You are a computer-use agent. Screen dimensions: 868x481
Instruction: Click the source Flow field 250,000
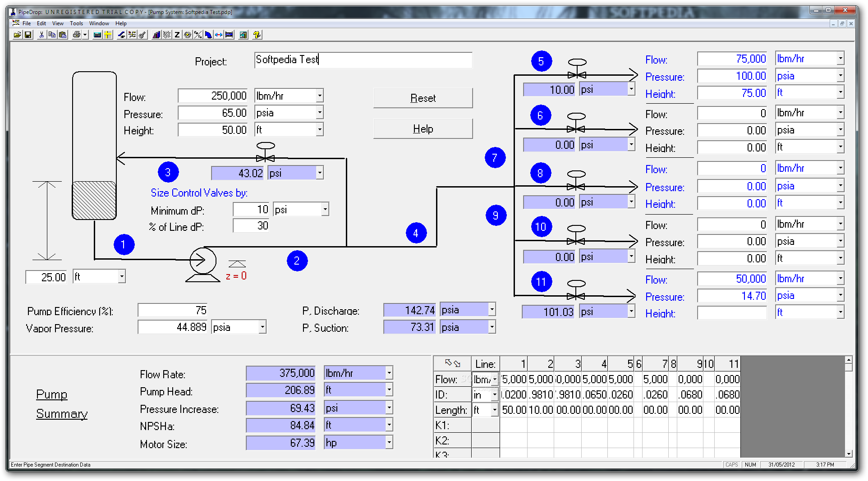point(213,96)
